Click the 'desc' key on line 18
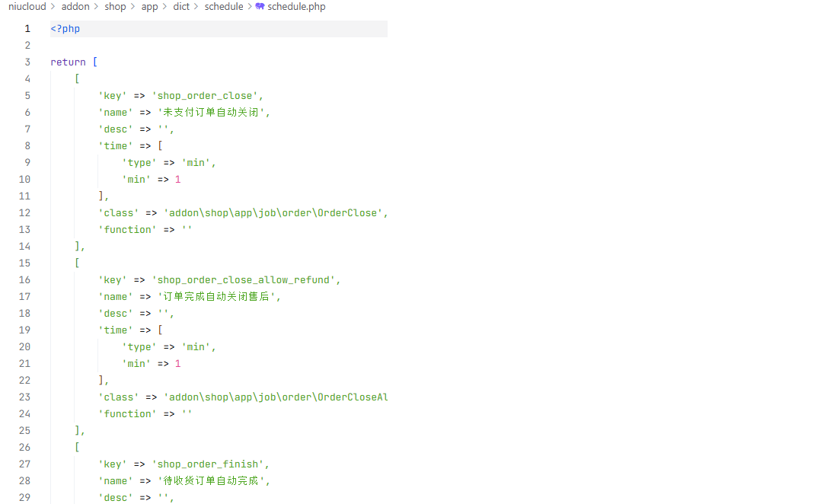The image size is (830, 504). (x=116, y=314)
